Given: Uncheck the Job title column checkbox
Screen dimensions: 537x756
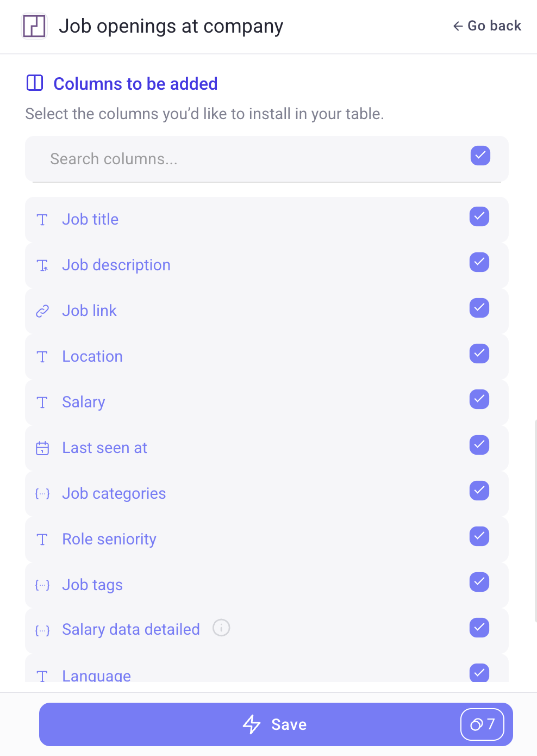Looking at the screenshot, I should [x=479, y=216].
